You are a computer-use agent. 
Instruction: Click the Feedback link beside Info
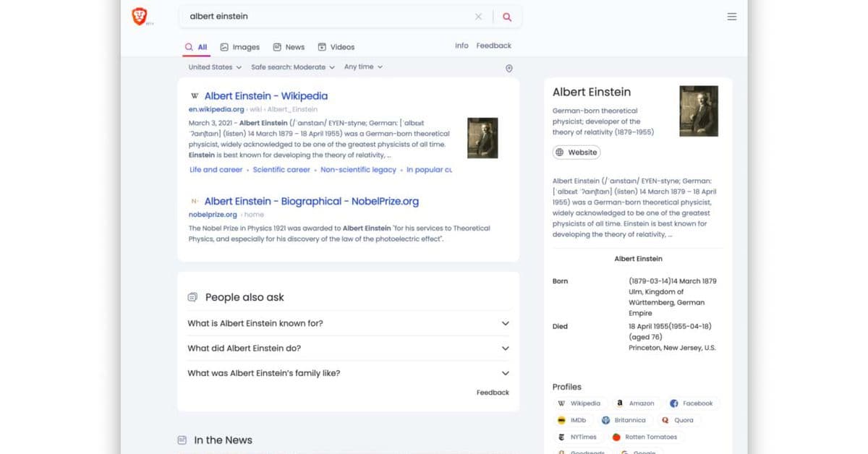click(494, 46)
